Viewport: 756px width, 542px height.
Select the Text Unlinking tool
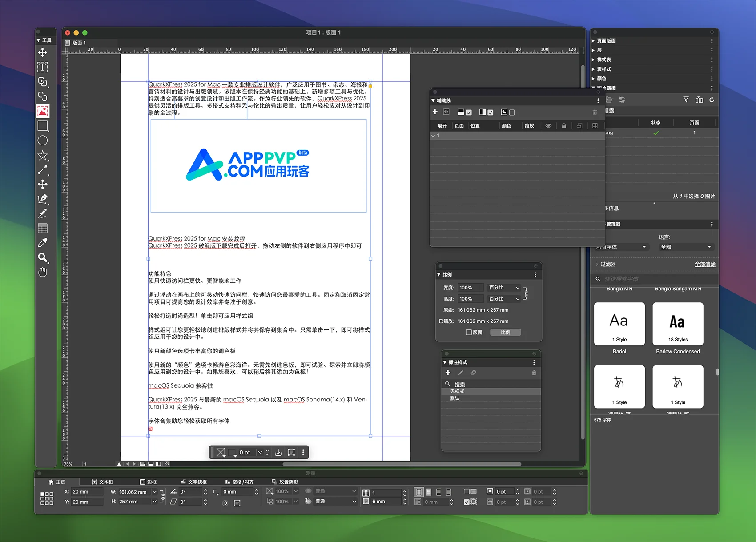click(43, 96)
